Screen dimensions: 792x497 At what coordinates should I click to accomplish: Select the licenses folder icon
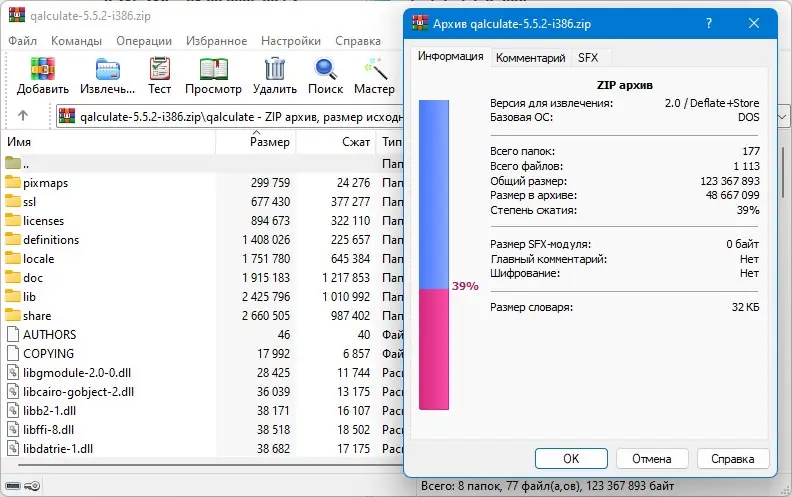(x=13, y=220)
